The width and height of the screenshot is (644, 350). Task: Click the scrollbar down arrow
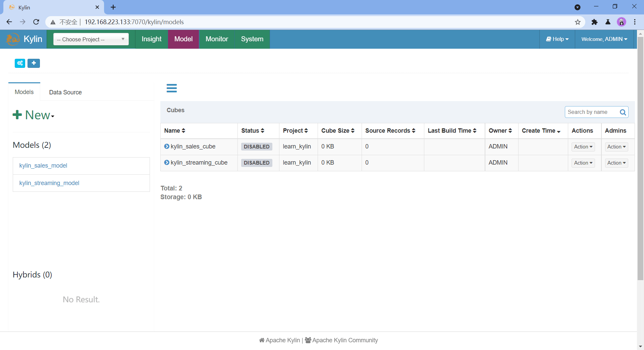coord(640,346)
